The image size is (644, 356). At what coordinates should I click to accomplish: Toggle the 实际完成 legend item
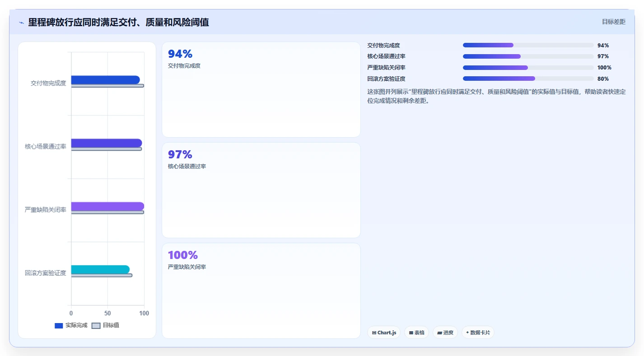pos(71,325)
